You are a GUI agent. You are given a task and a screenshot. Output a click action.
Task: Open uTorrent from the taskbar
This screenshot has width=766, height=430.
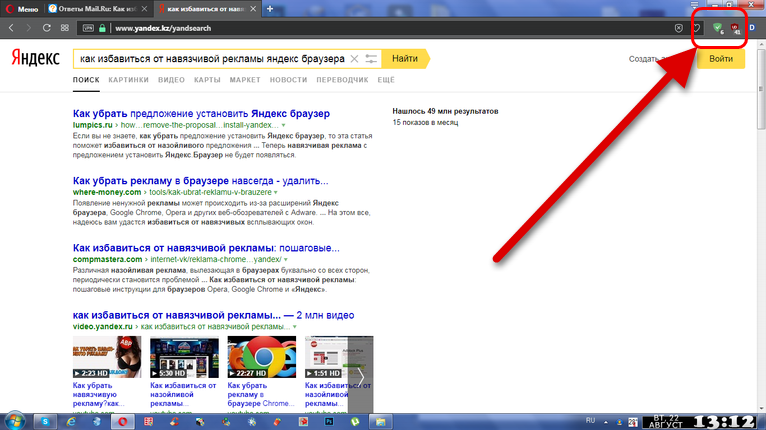[x=355, y=421]
